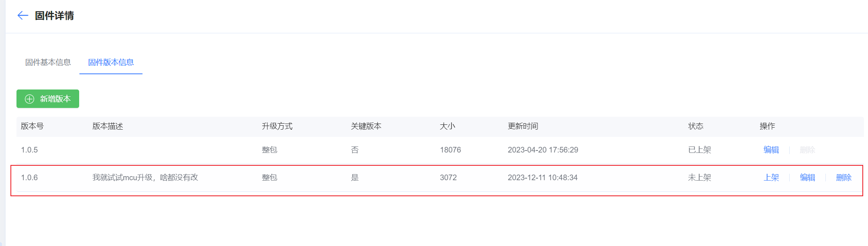Click the 新增版本 green button
Screen dimensions: 868x246
point(48,99)
